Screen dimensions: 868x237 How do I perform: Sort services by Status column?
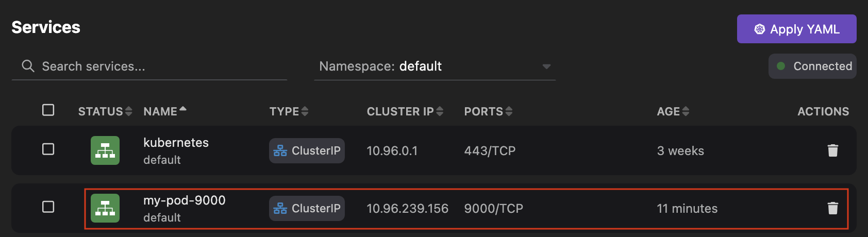tap(105, 111)
